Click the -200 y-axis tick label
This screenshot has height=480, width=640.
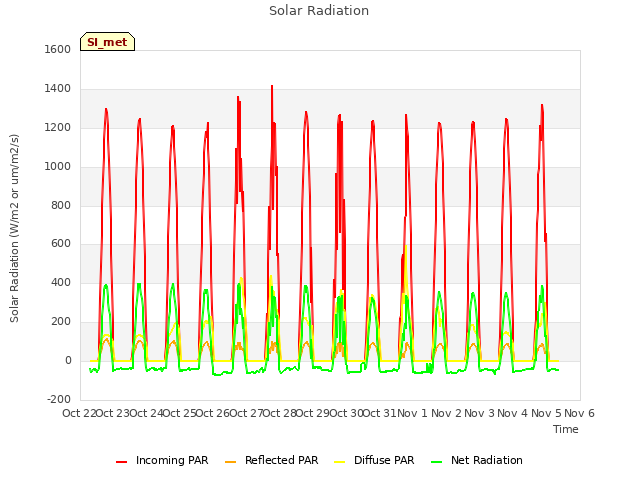click(59, 399)
